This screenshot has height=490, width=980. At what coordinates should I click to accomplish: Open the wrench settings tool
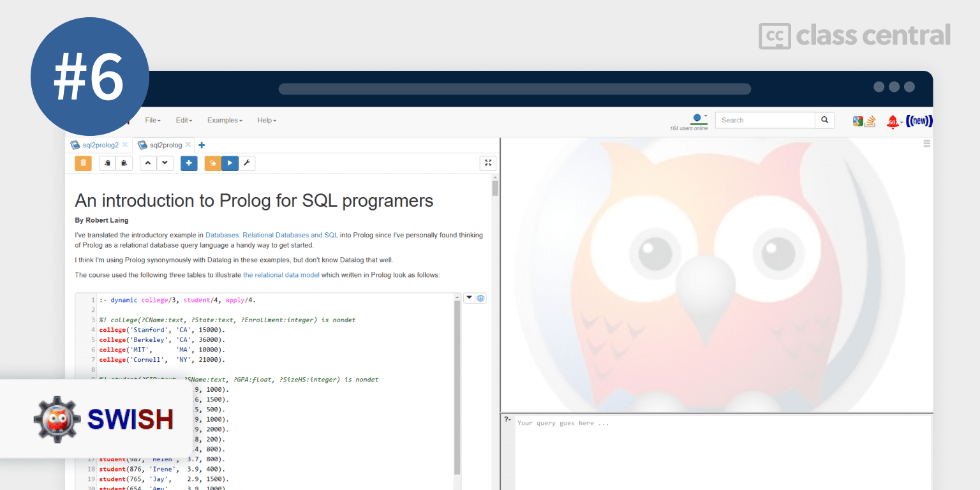click(x=247, y=163)
